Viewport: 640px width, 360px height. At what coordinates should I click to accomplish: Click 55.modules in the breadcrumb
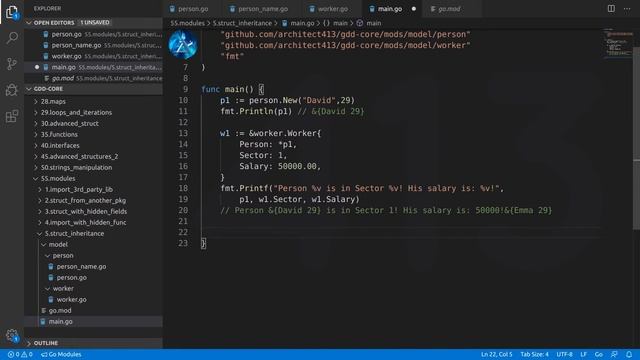click(x=187, y=23)
